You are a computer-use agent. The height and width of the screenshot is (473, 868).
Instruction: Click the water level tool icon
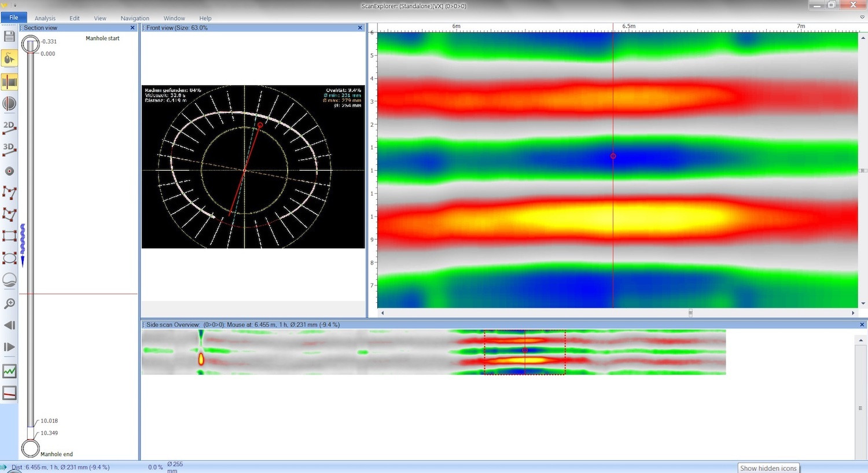pyautogui.click(x=9, y=280)
